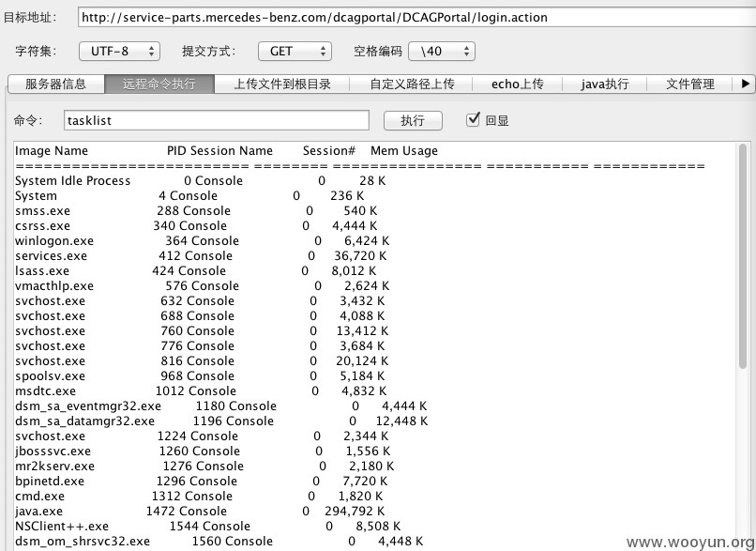Open the echo上传 tab
This screenshot has width=756, height=551.
(x=518, y=84)
